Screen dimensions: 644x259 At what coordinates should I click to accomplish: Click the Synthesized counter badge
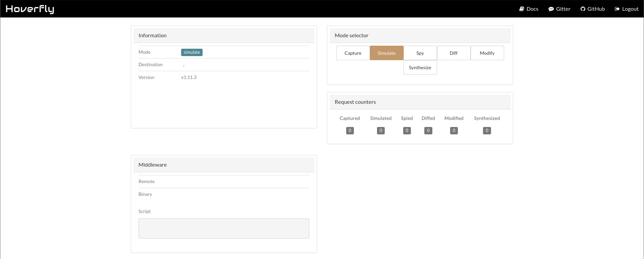point(487,131)
